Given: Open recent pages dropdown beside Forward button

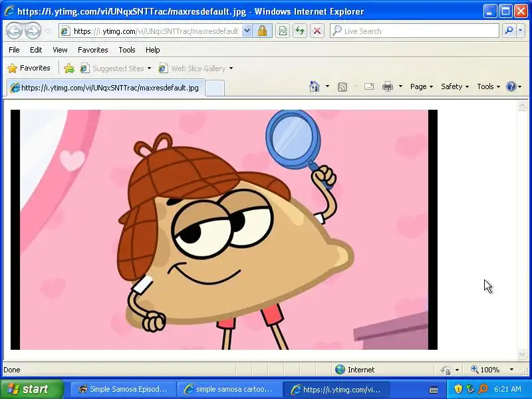Looking at the screenshot, I should coord(47,31).
